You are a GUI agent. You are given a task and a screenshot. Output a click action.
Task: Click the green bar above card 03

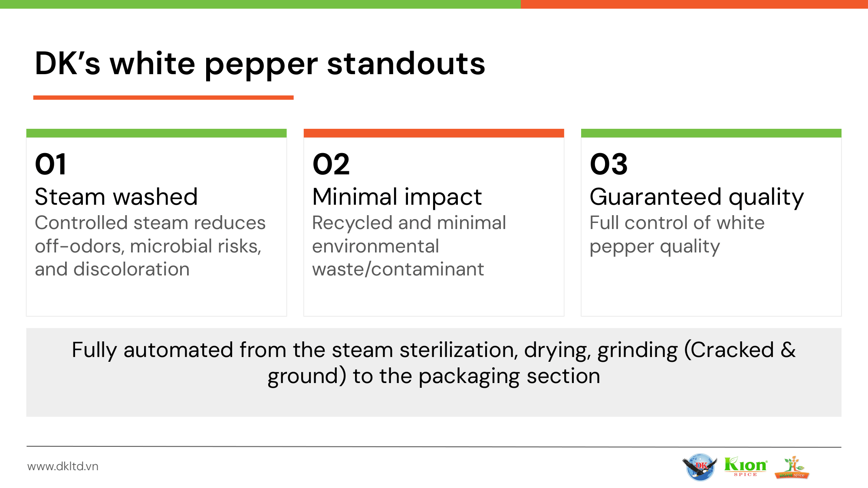click(x=711, y=133)
